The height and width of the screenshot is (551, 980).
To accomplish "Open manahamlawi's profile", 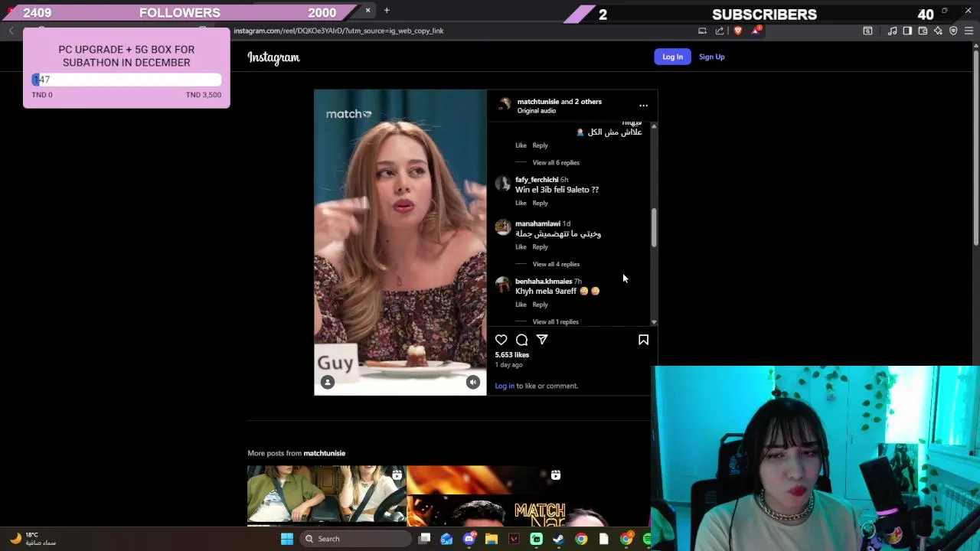I will click(x=537, y=223).
